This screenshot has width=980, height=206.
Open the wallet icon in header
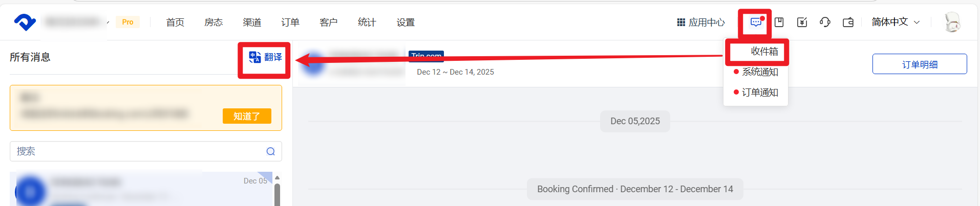[848, 22]
